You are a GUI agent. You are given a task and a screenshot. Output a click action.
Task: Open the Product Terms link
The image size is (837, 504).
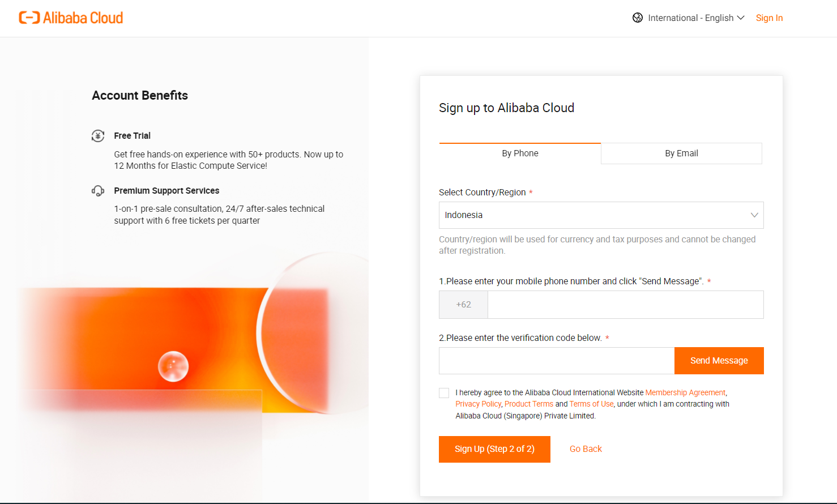click(529, 404)
